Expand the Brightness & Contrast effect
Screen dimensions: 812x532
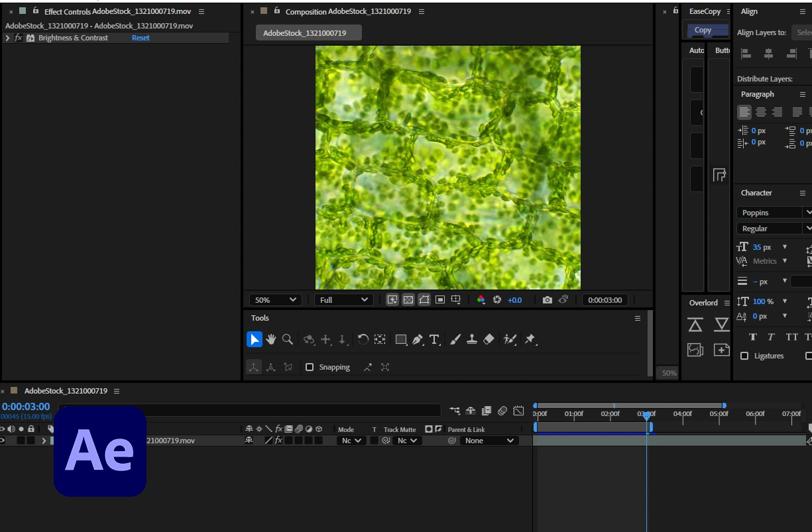coord(7,38)
